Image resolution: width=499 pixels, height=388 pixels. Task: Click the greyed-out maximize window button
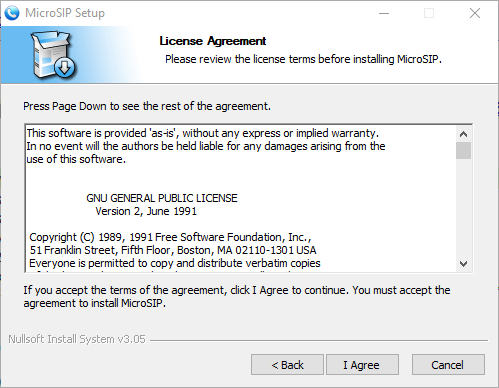[429, 13]
